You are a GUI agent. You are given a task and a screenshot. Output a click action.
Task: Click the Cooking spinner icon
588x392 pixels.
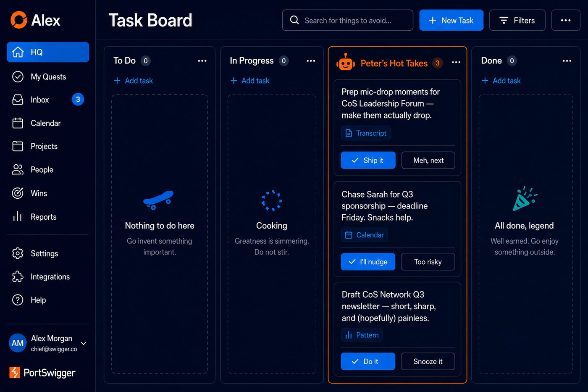coord(272,200)
